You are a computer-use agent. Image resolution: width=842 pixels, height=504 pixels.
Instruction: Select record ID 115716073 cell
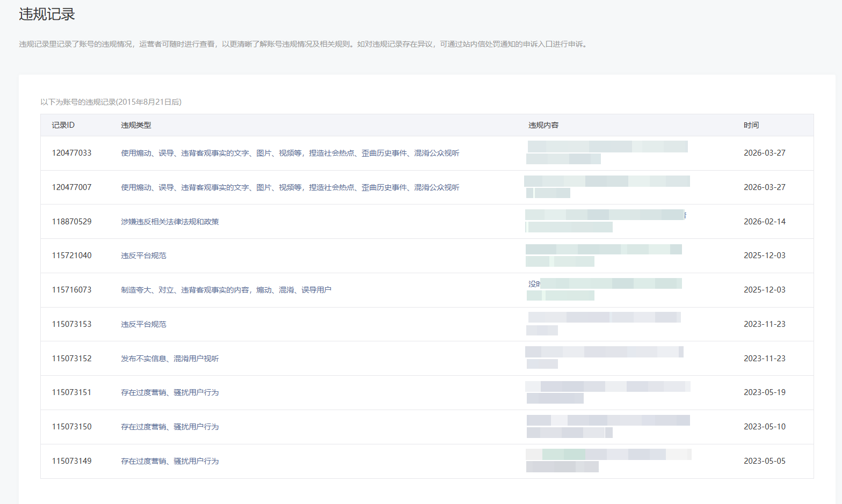[x=71, y=290]
